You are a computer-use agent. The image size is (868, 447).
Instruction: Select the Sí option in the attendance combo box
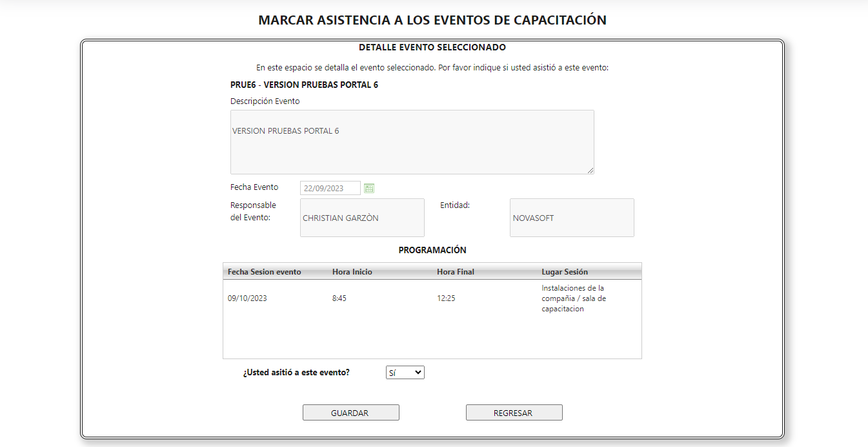click(x=400, y=372)
